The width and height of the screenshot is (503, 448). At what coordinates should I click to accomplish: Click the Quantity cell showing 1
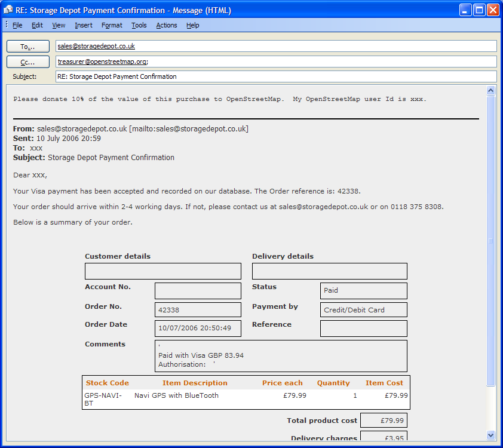(x=355, y=395)
